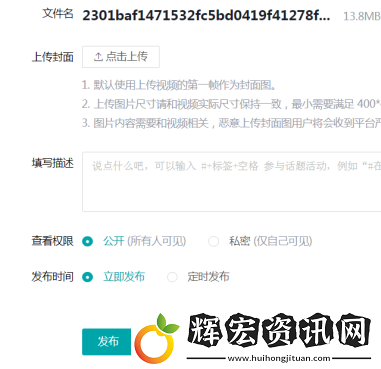Choose 立即发布 publish time option

tap(88, 277)
